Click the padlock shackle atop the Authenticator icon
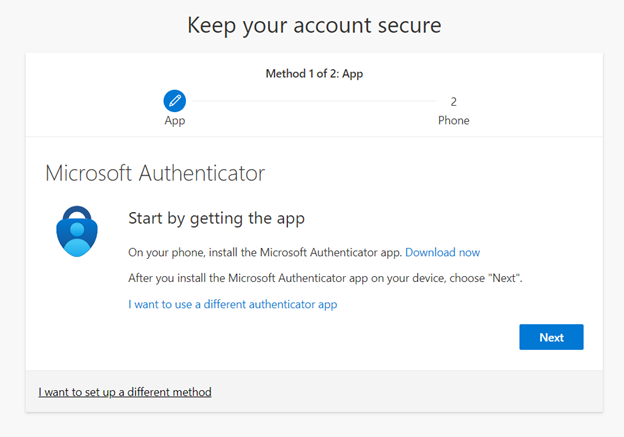The image size is (624, 437). point(77,213)
